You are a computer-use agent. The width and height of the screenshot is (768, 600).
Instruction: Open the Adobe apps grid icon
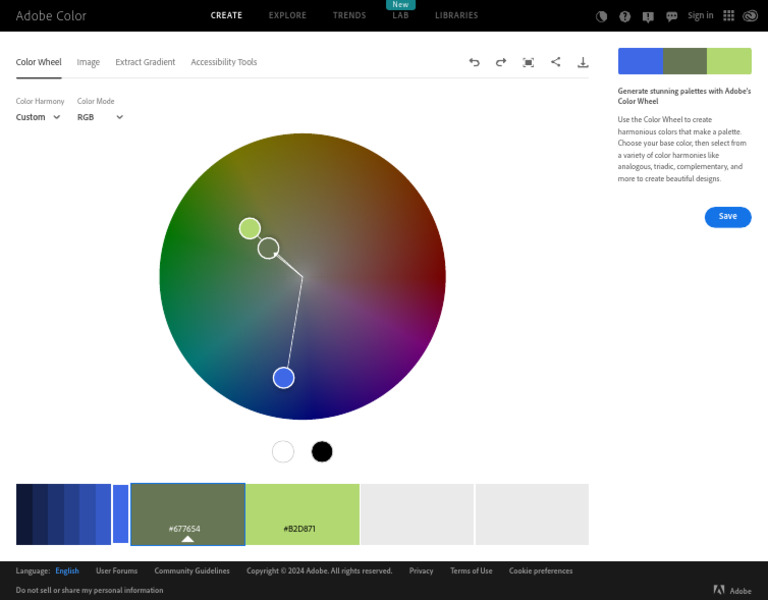point(728,16)
